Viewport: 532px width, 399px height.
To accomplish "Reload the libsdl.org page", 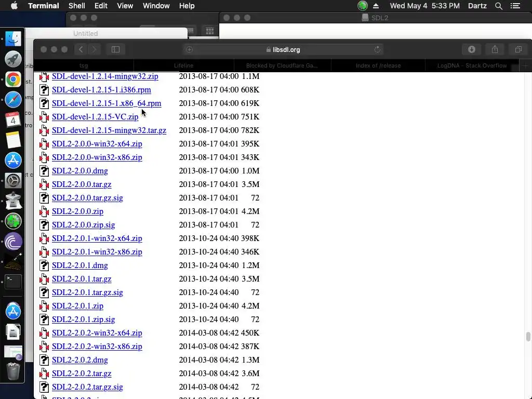I will (377, 49).
